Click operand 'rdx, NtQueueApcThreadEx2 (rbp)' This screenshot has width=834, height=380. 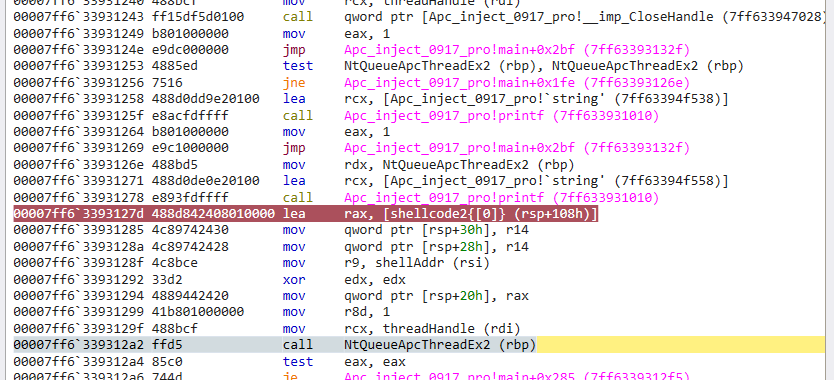(x=460, y=164)
